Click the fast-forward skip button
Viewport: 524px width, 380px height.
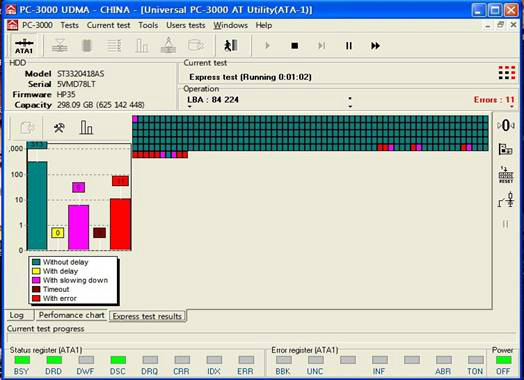coord(376,45)
